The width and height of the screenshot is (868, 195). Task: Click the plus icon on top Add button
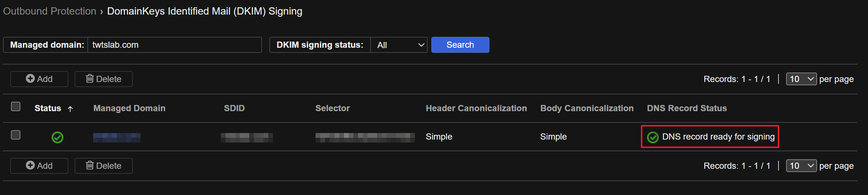tap(30, 79)
